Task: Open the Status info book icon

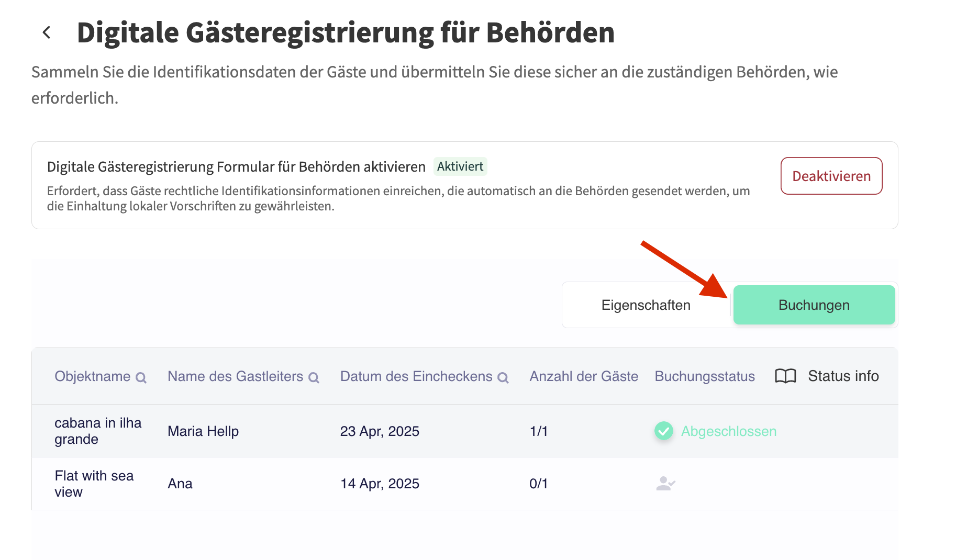Action: [785, 376]
